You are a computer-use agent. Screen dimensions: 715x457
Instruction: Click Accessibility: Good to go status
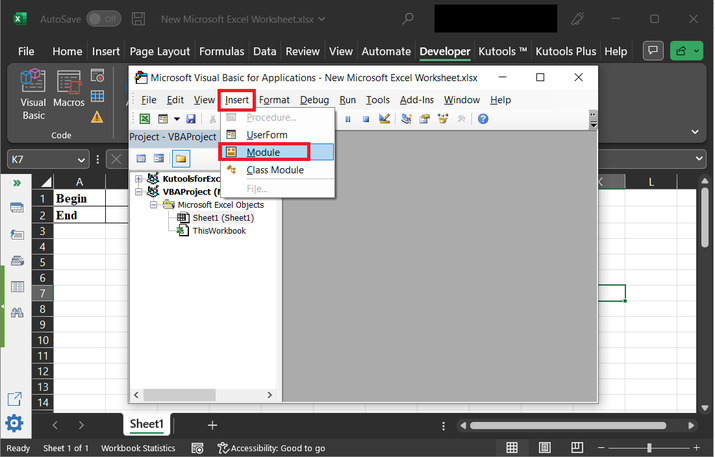click(272, 448)
